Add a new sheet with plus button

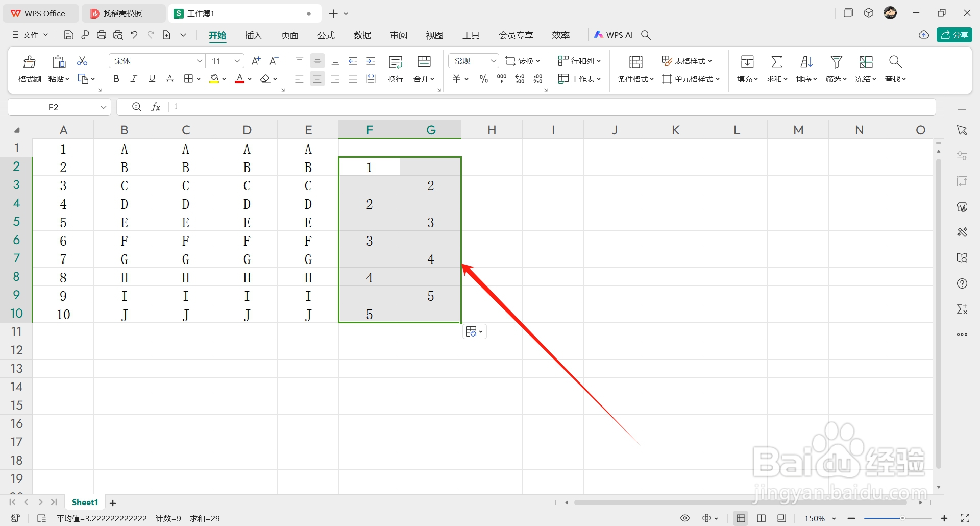click(113, 503)
